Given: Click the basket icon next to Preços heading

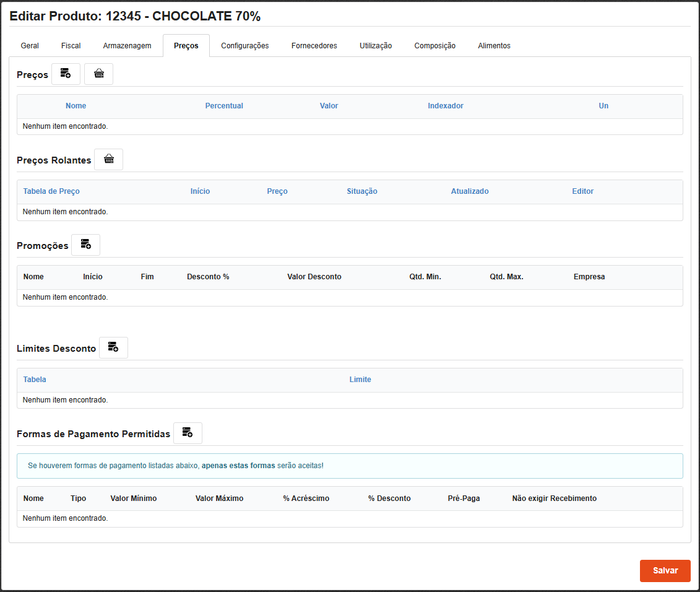Looking at the screenshot, I should pos(98,74).
